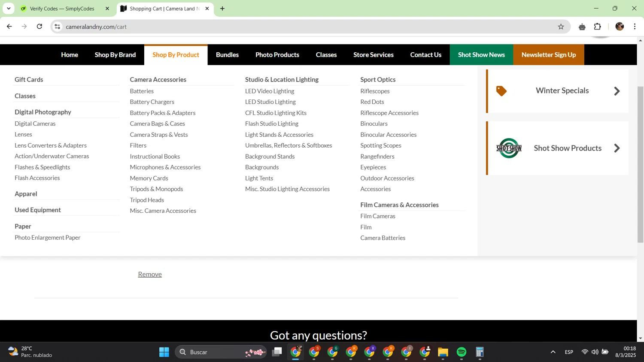Open Riflescopes link
The width and height of the screenshot is (644, 362).
(x=375, y=91)
